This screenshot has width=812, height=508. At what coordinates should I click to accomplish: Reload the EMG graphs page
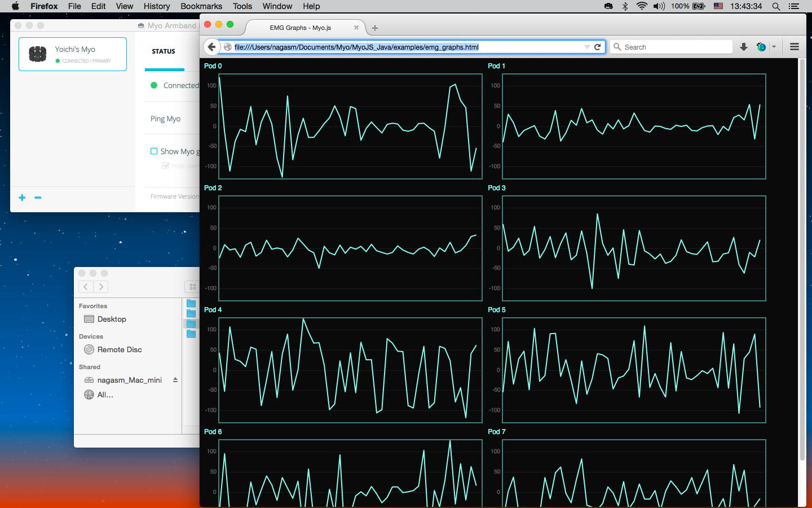[598, 47]
